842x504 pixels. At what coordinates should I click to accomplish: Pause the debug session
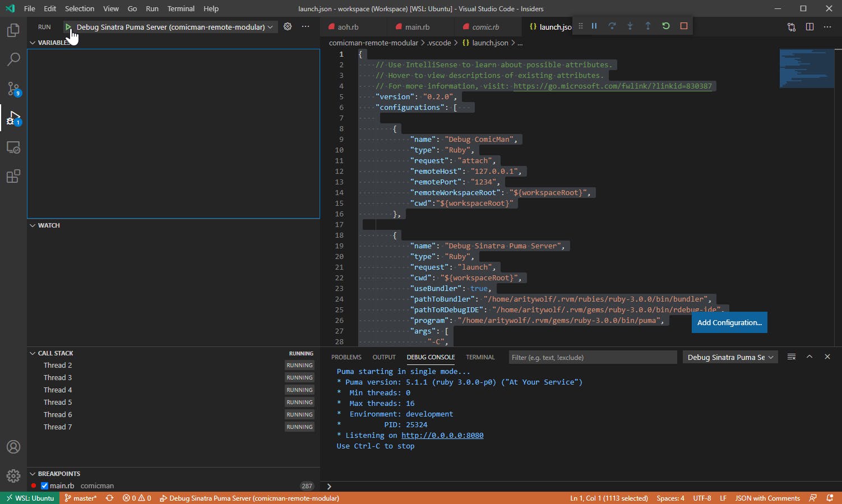[594, 26]
